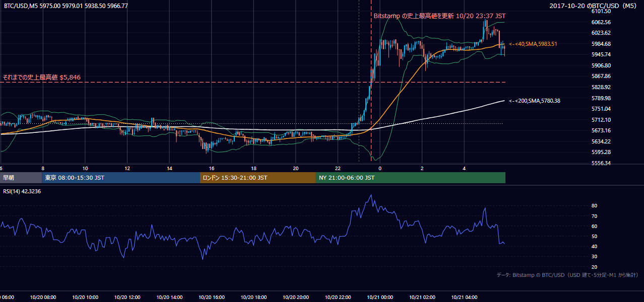Click the 10/20 16:00 date axis label

pos(212,297)
